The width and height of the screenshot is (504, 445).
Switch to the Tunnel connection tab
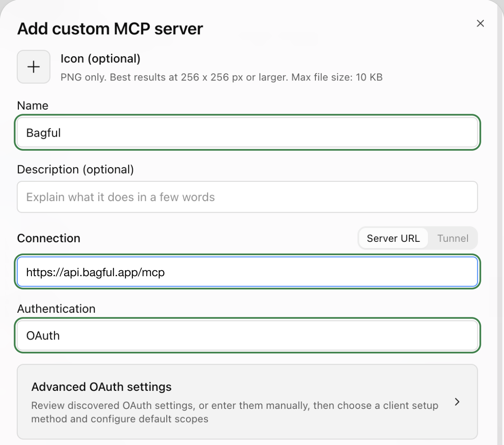(452, 238)
